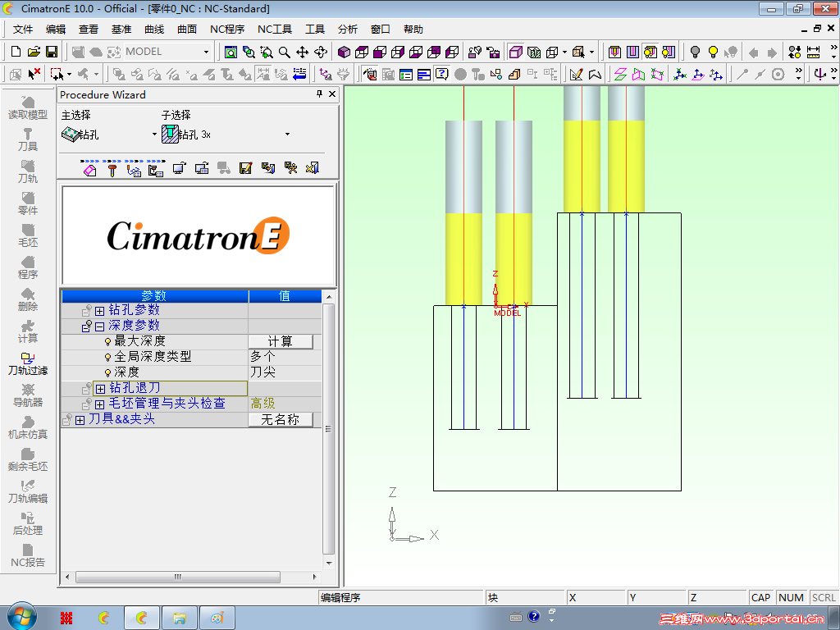
Task: Click the geometry eraser icon in Procedure Wizard
Action: pyautogui.click(x=89, y=169)
